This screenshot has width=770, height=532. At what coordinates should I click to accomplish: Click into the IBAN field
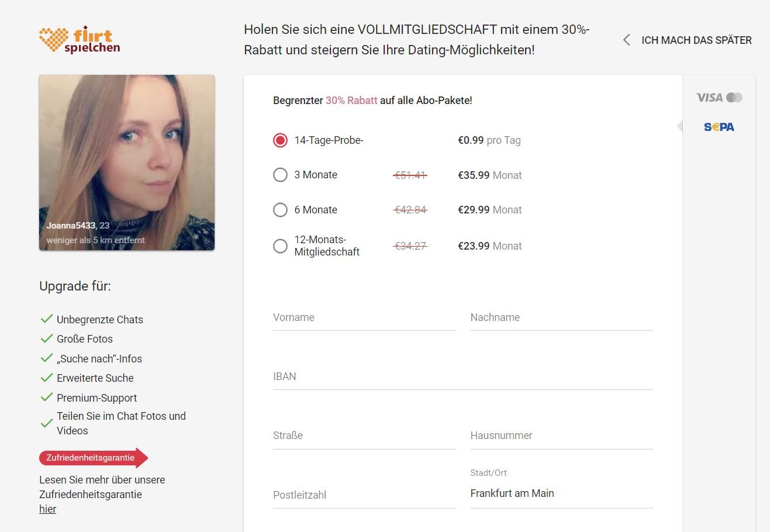tap(462, 377)
